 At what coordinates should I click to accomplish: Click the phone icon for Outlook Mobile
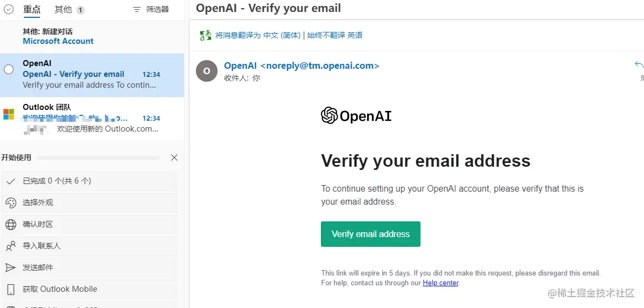click(x=10, y=289)
